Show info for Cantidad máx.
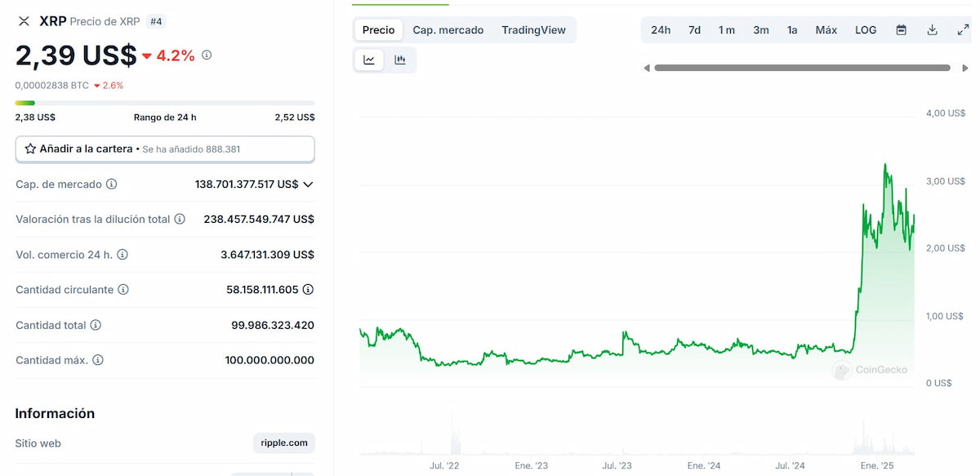The height and width of the screenshot is (476, 980). pos(98,360)
